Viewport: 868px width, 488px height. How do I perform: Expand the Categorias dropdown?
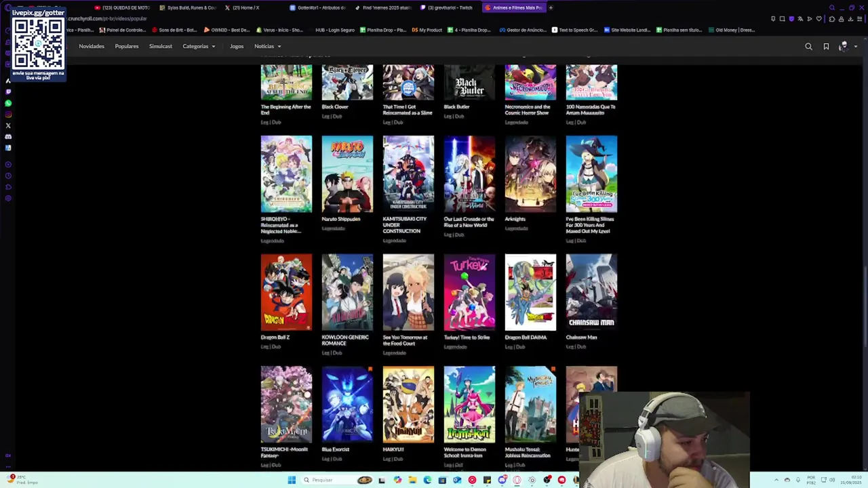(x=199, y=46)
